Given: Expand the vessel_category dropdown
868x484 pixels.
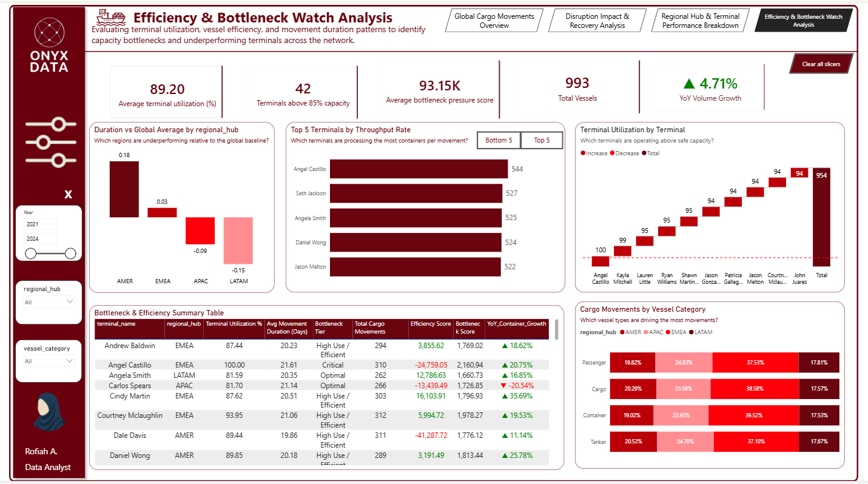Looking at the screenshot, I should point(50,361).
